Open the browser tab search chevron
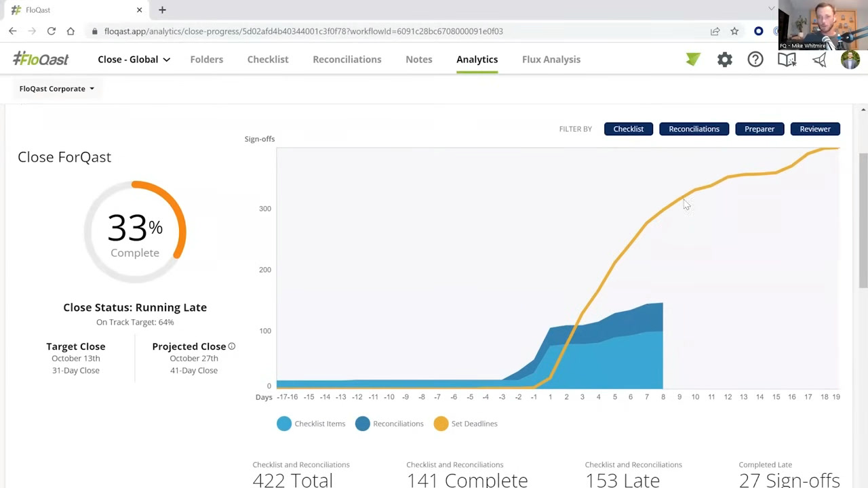Viewport: 868px width, 488px height. pos(771,9)
